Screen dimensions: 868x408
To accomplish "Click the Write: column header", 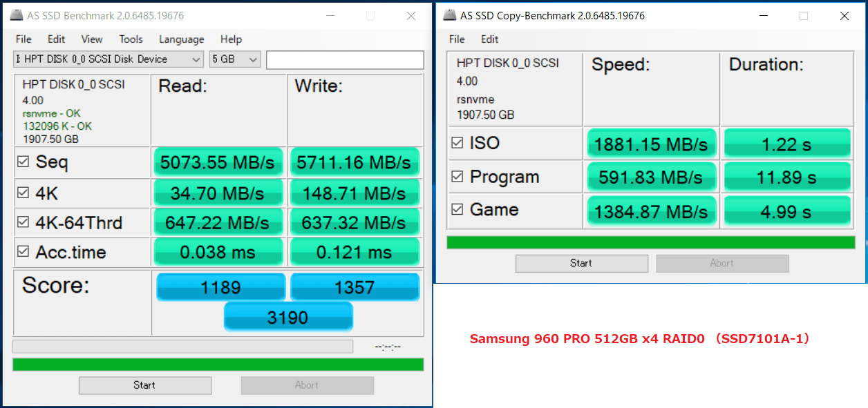I will (319, 86).
